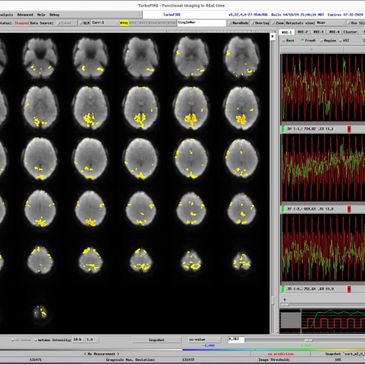Switch to the ROI-2 tab
365x365 pixels.
coord(303,32)
